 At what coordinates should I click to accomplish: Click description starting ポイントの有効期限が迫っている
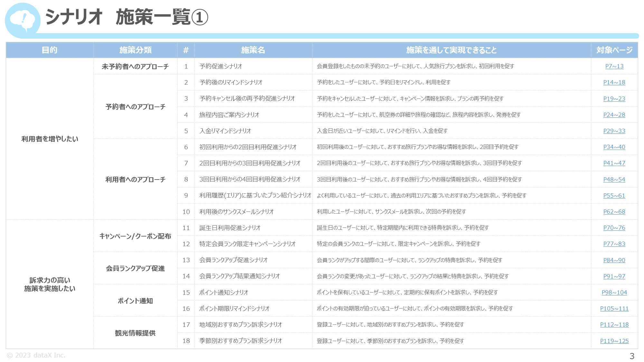(415, 309)
